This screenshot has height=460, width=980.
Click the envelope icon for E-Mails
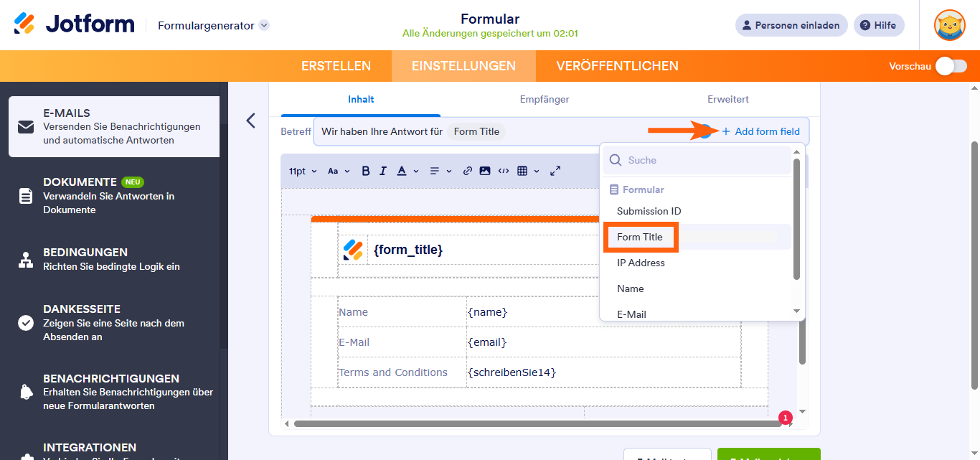point(26,127)
